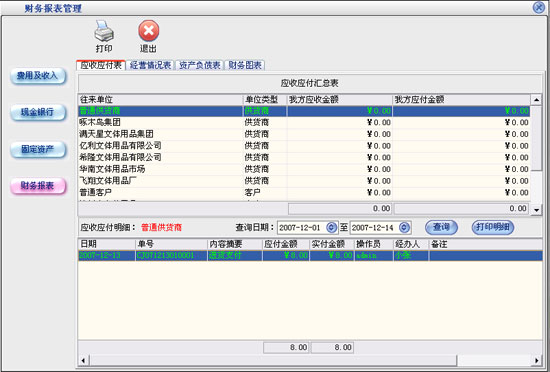Open the start date dropdown button
Screen dimensions: 550x372
[x=331, y=228]
